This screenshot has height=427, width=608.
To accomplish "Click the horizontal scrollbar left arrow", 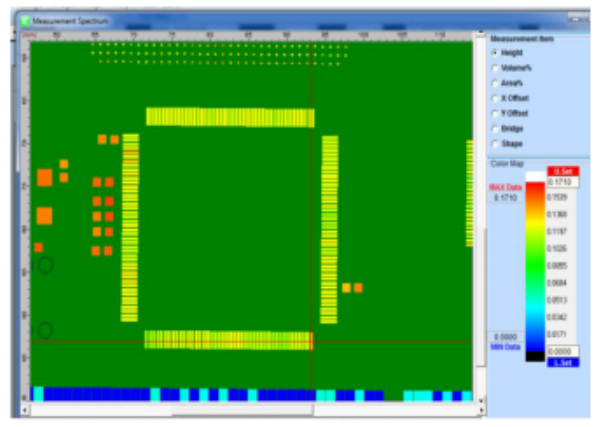I will [x=25, y=410].
